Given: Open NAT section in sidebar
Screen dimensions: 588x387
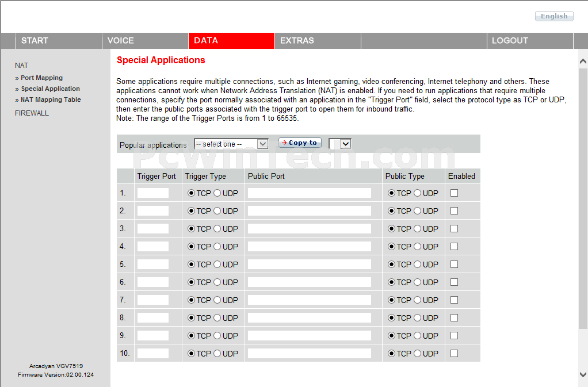Looking at the screenshot, I should pos(21,65).
